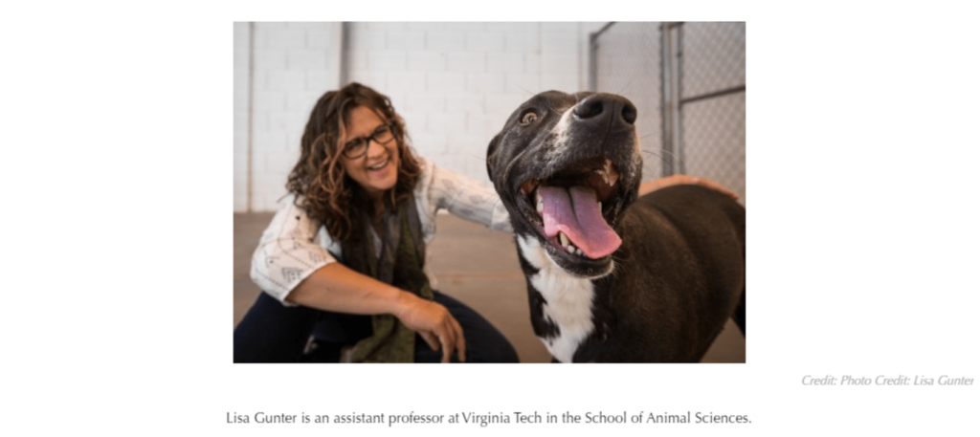The image size is (980, 437).
Task: Open the photo of woman and dog
Action: [489, 192]
